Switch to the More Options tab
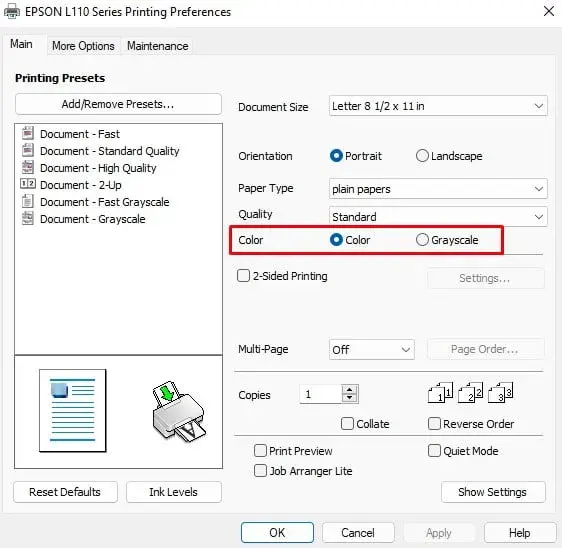 point(84,46)
